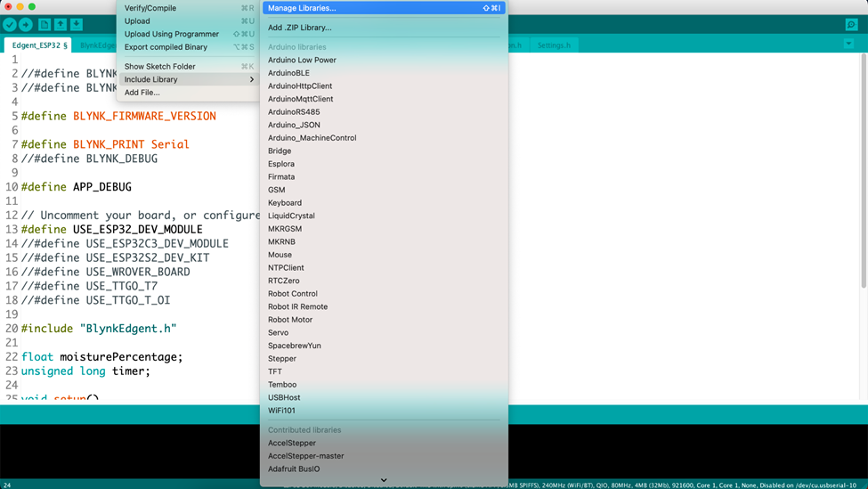This screenshot has height=489, width=868.
Task: Include the Servo library
Action: 384,333
